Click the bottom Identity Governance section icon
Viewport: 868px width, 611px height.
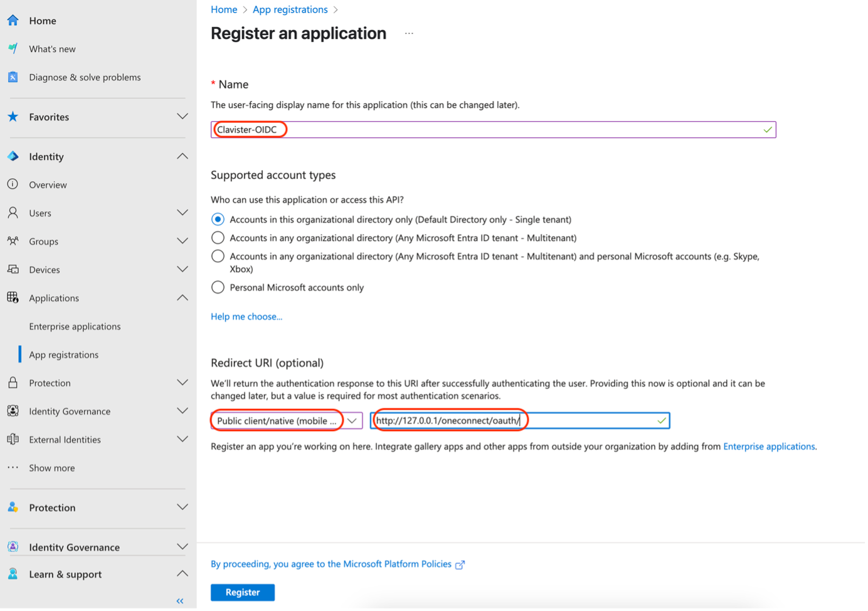click(13, 546)
